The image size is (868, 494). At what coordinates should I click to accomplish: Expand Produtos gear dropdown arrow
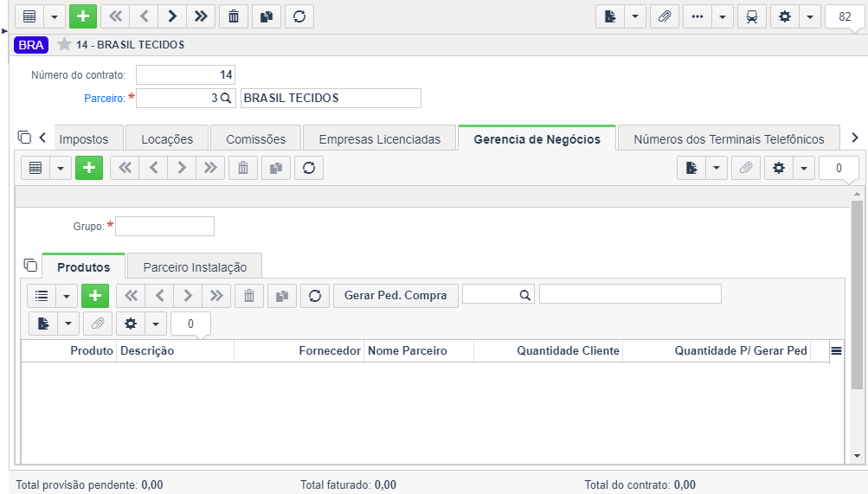point(156,324)
